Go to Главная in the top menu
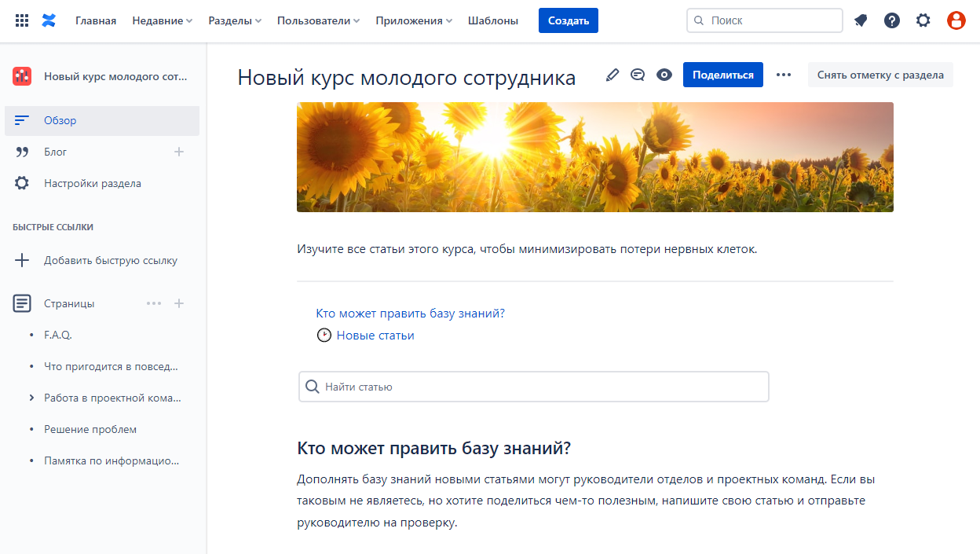This screenshot has height=554, width=980. (x=95, y=20)
